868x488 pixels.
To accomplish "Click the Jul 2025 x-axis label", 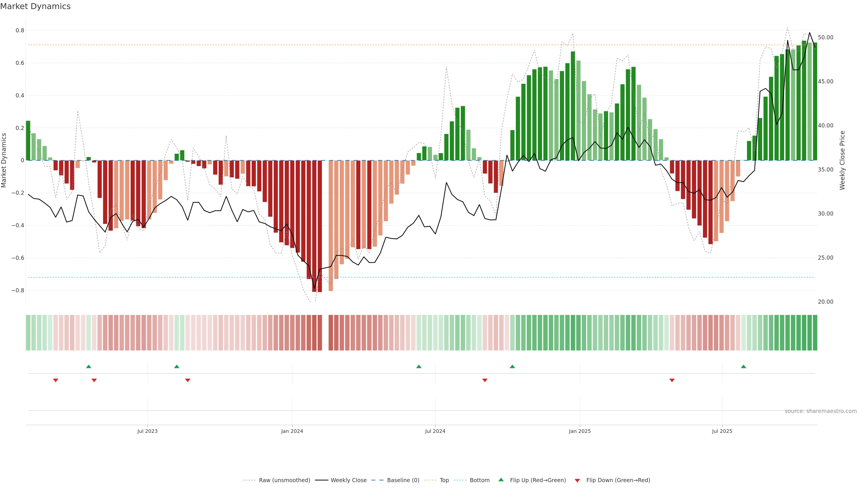I will (x=722, y=431).
